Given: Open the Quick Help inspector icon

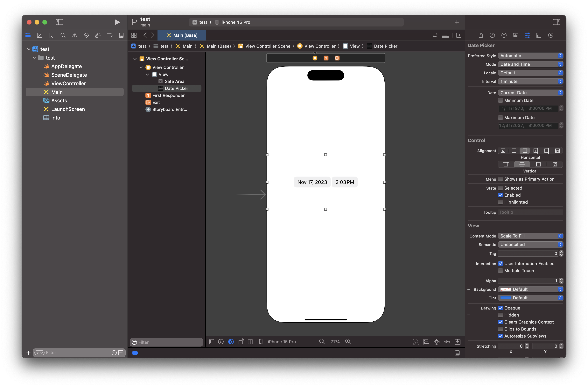Looking at the screenshot, I should pos(504,35).
